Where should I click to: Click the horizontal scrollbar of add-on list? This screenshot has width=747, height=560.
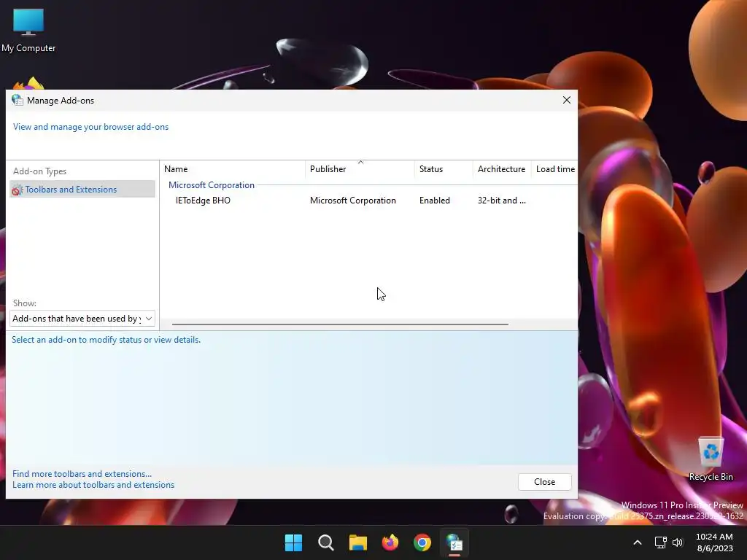point(340,324)
